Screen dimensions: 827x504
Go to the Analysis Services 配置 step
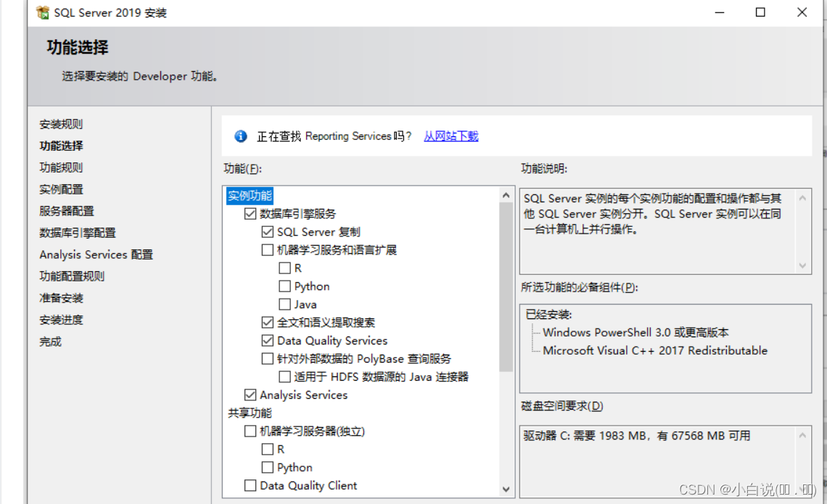[x=96, y=255]
